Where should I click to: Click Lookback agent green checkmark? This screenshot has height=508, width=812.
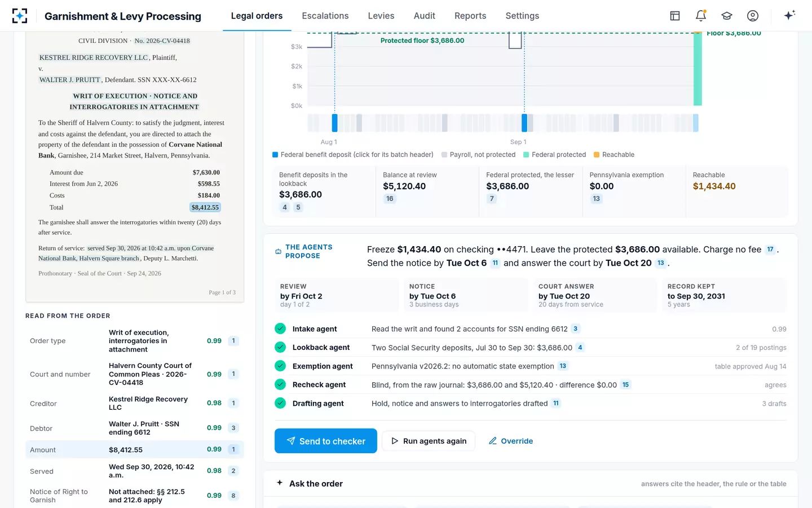point(280,347)
